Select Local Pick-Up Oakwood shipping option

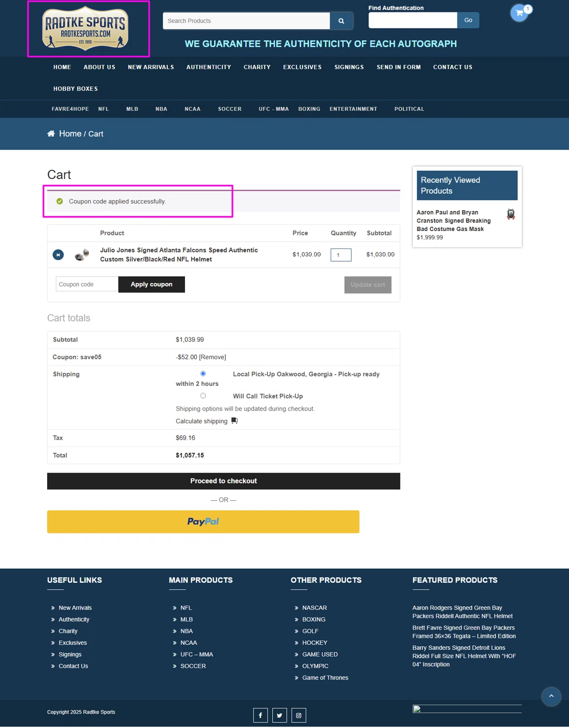(x=203, y=374)
